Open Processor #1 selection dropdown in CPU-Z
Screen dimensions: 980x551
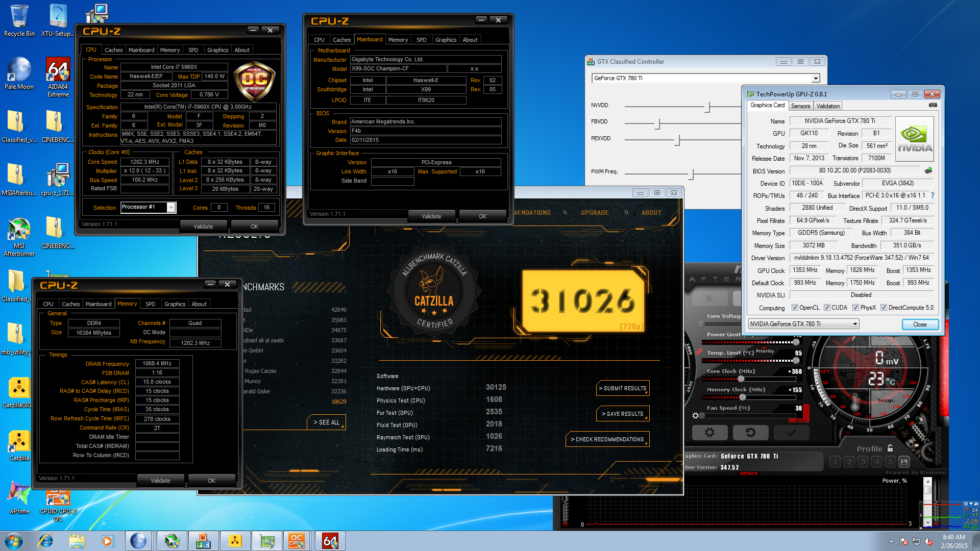coord(171,207)
